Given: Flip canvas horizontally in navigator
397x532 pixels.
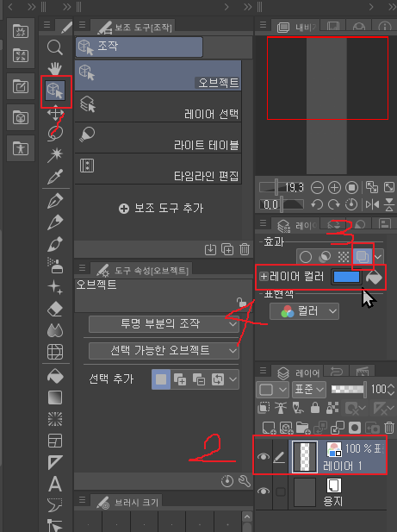Looking at the screenshot, I should pos(372,204).
